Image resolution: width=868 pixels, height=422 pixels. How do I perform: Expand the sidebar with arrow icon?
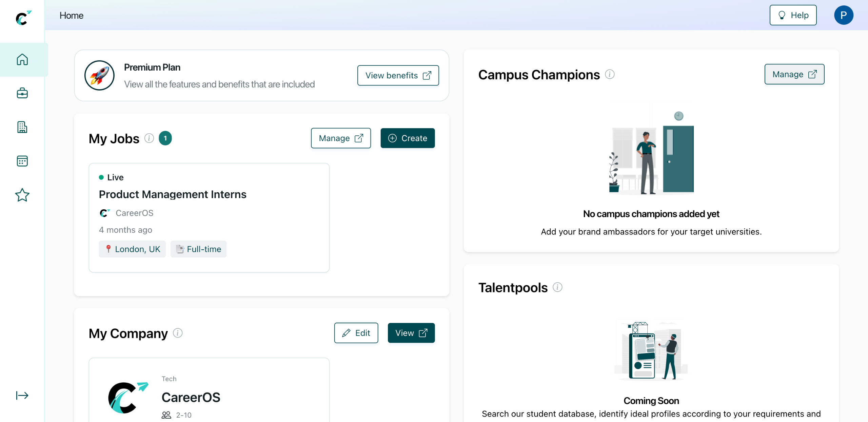[x=22, y=396]
